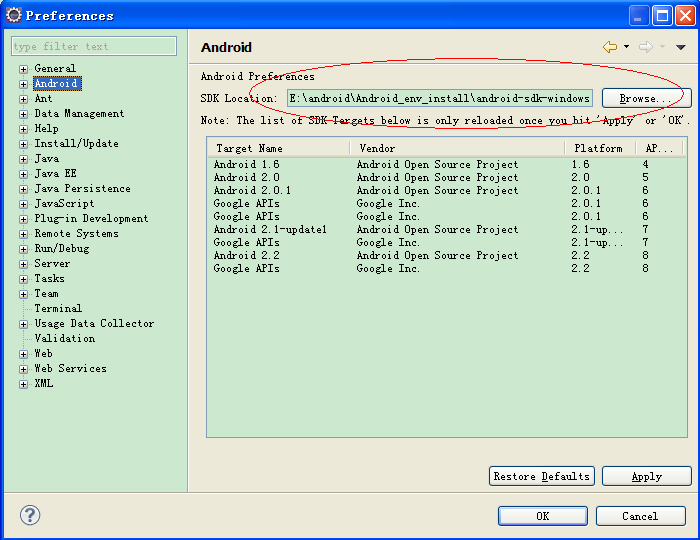Expand the Help tree node
This screenshot has height=540, width=700.
coord(24,129)
